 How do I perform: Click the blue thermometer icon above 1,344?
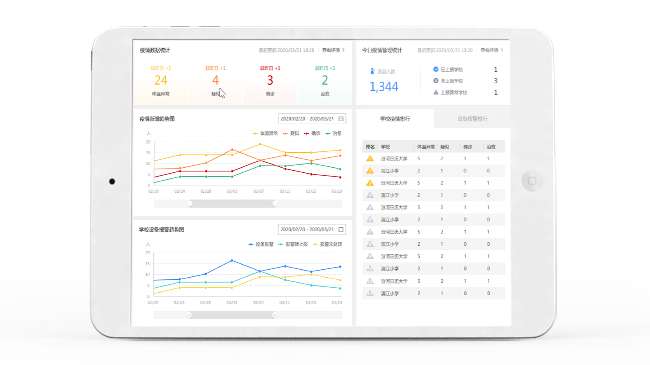click(372, 71)
